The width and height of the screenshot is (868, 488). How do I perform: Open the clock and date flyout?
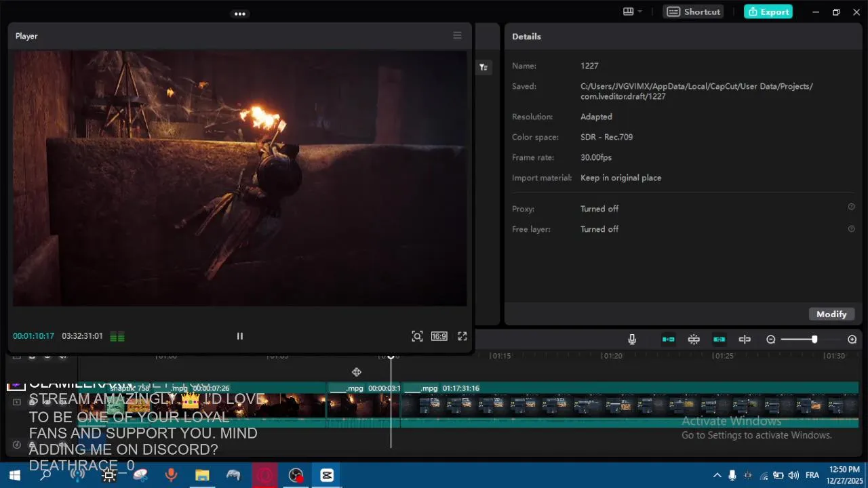point(844,475)
